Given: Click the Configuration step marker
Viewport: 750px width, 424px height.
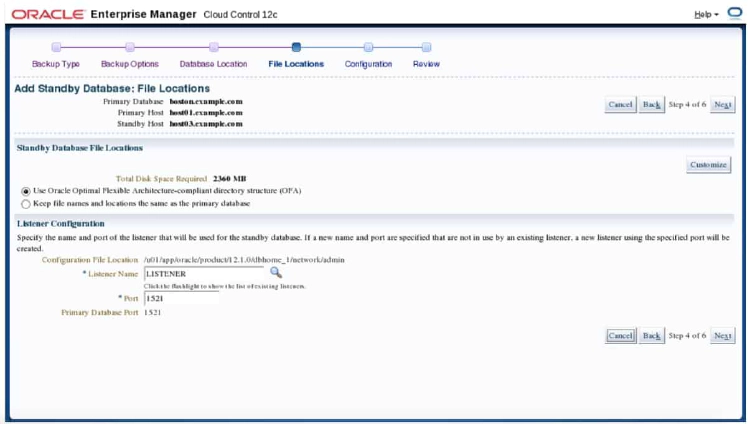Looking at the screenshot, I should [368, 47].
